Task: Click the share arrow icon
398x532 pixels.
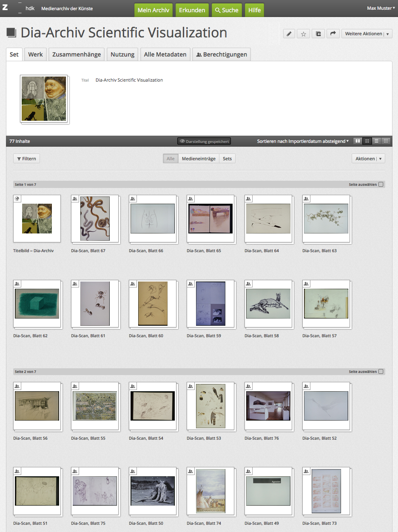Action: tap(333, 34)
